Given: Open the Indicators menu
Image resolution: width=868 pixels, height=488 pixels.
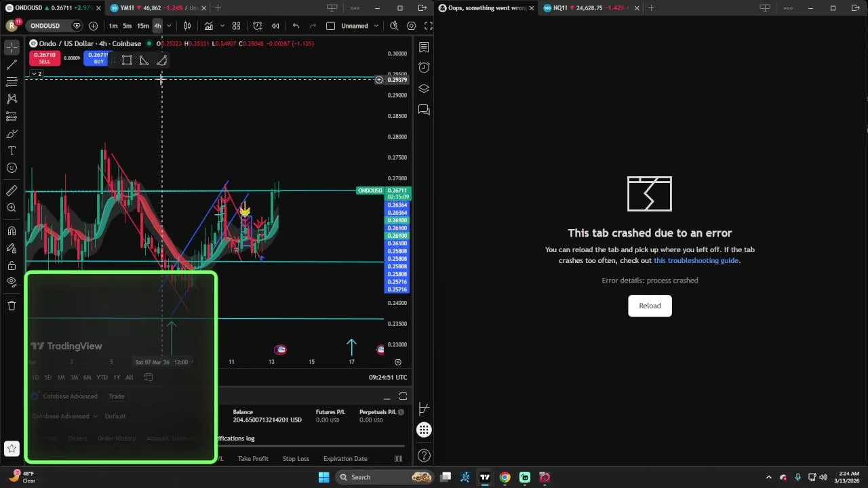Looking at the screenshot, I should [209, 26].
